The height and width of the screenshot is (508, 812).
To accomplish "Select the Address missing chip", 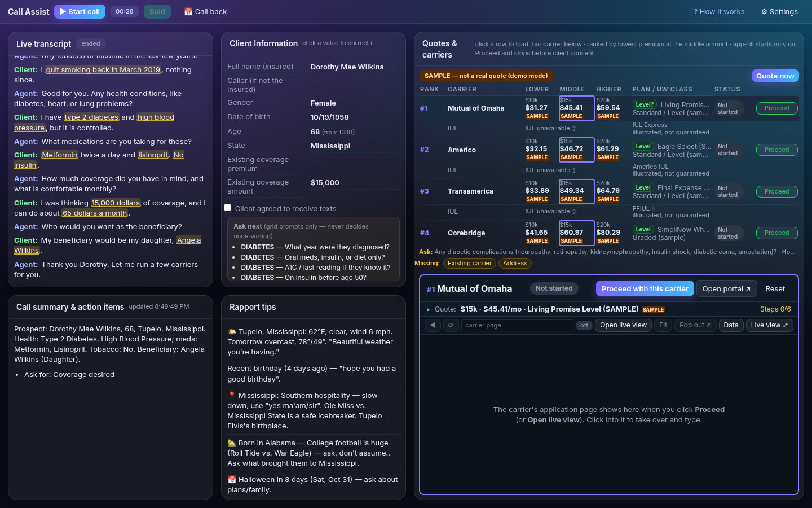I will (515, 263).
